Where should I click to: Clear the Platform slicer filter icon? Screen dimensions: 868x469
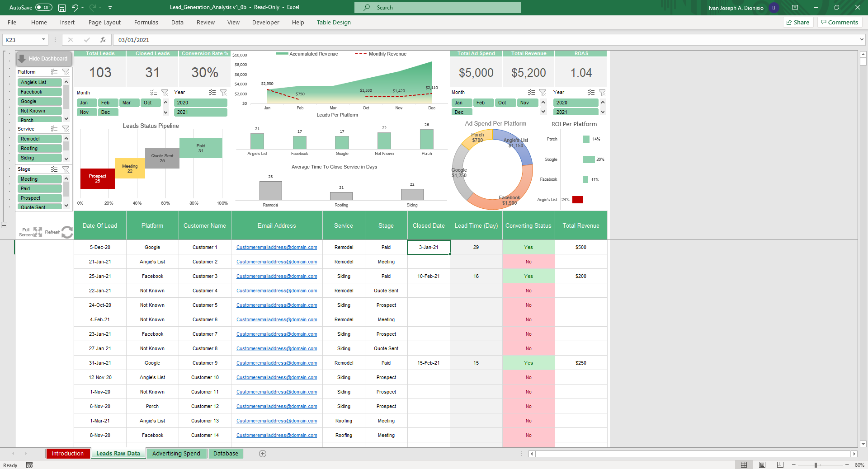(x=66, y=72)
